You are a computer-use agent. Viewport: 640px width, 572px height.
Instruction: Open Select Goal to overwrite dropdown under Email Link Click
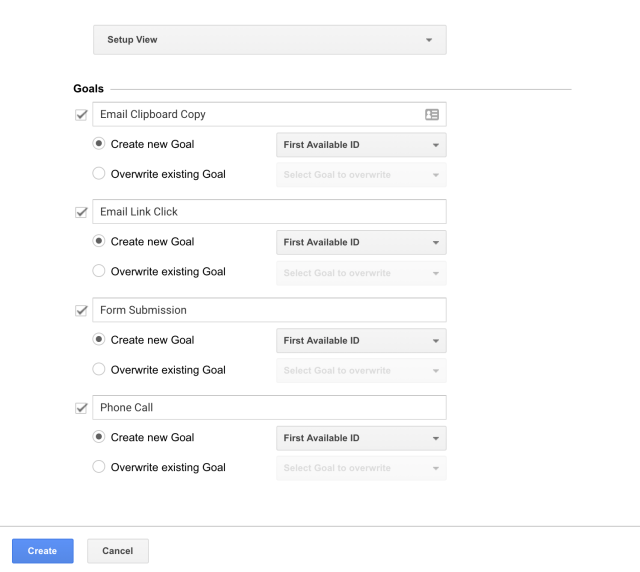[x=361, y=273]
